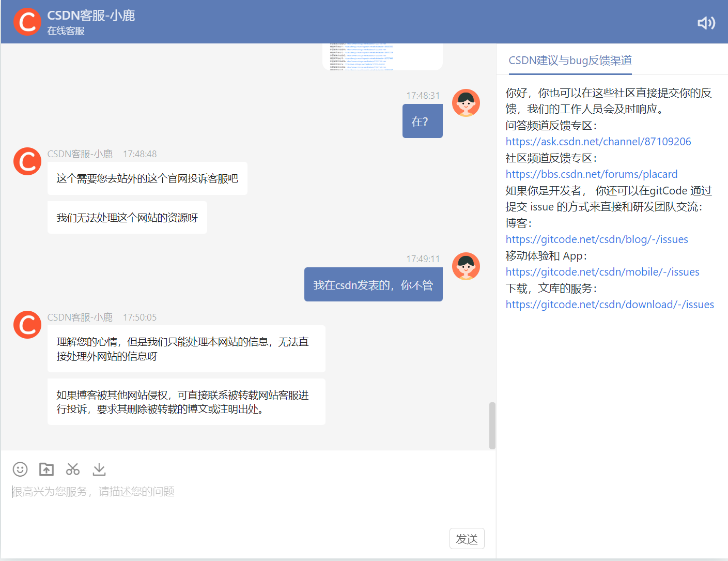Open the gitcode csdn download issues link

[x=610, y=305]
